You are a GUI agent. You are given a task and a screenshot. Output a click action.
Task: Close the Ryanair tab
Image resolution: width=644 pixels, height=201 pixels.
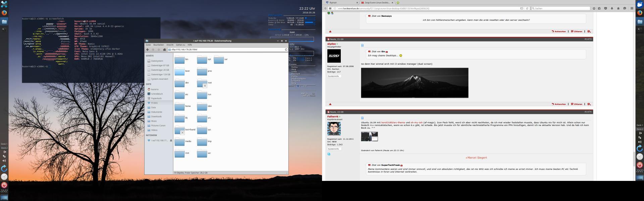(x=357, y=2)
